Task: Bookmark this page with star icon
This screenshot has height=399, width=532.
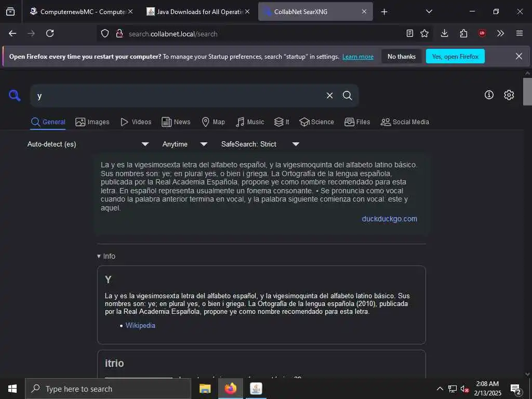Action: point(424,33)
